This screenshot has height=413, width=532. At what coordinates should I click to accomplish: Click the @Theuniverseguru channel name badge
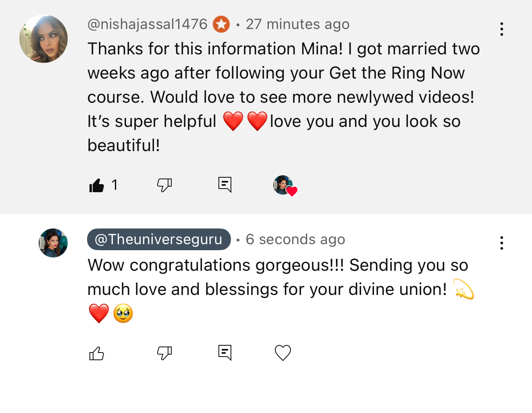click(159, 239)
